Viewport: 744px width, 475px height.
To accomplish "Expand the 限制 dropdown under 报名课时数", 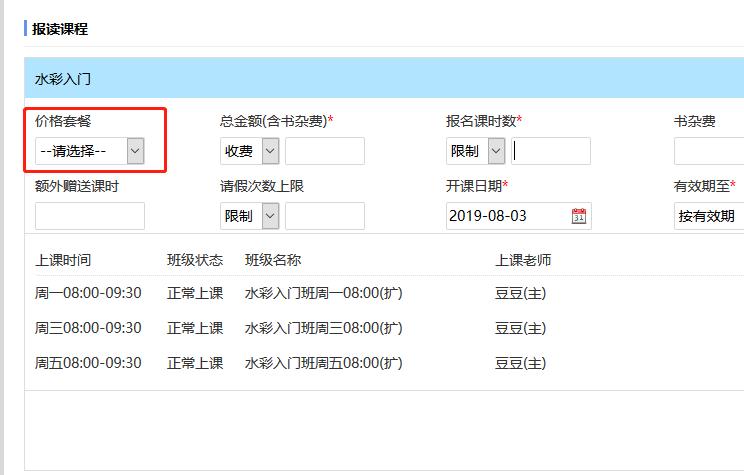I will pos(476,151).
